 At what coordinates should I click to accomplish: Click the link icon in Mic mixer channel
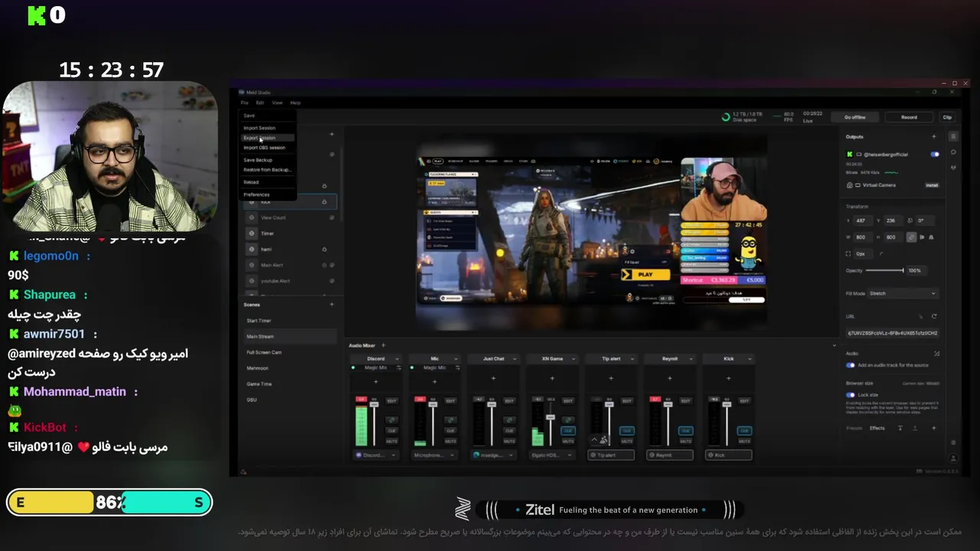click(x=450, y=420)
